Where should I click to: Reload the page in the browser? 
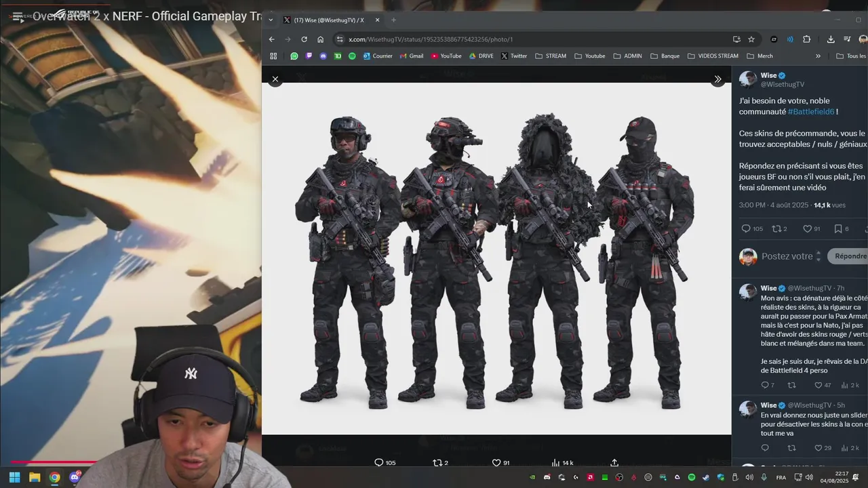(x=304, y=39)
